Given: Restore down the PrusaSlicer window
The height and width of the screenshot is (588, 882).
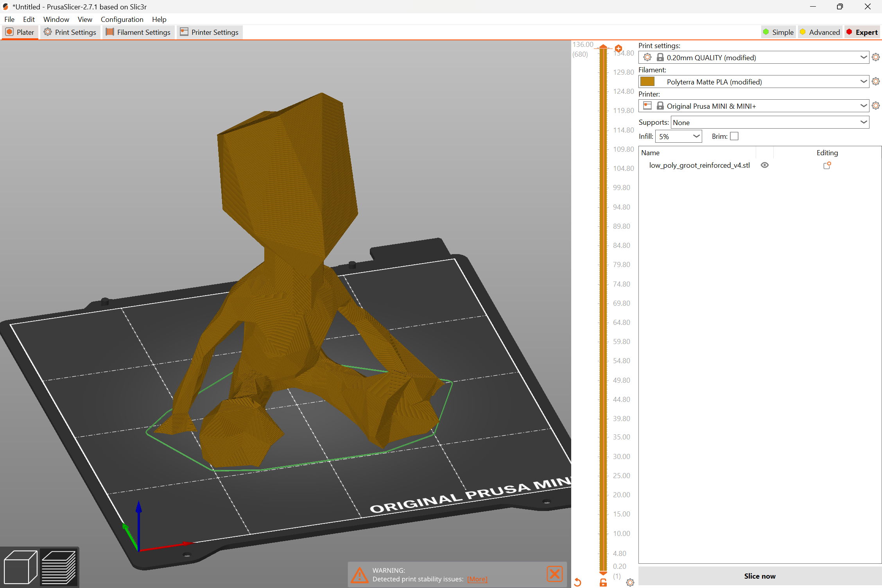Looking at the screenshot, I should (840, 7).
